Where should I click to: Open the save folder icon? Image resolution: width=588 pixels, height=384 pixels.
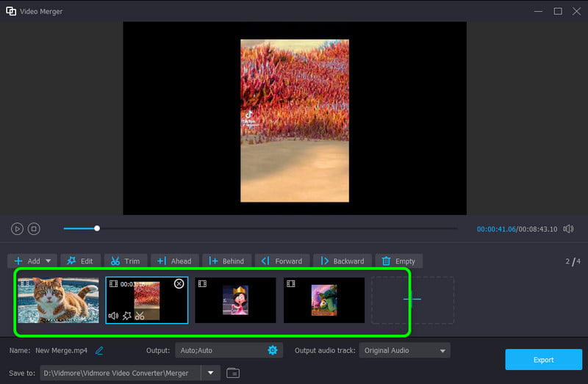(233, 373)
